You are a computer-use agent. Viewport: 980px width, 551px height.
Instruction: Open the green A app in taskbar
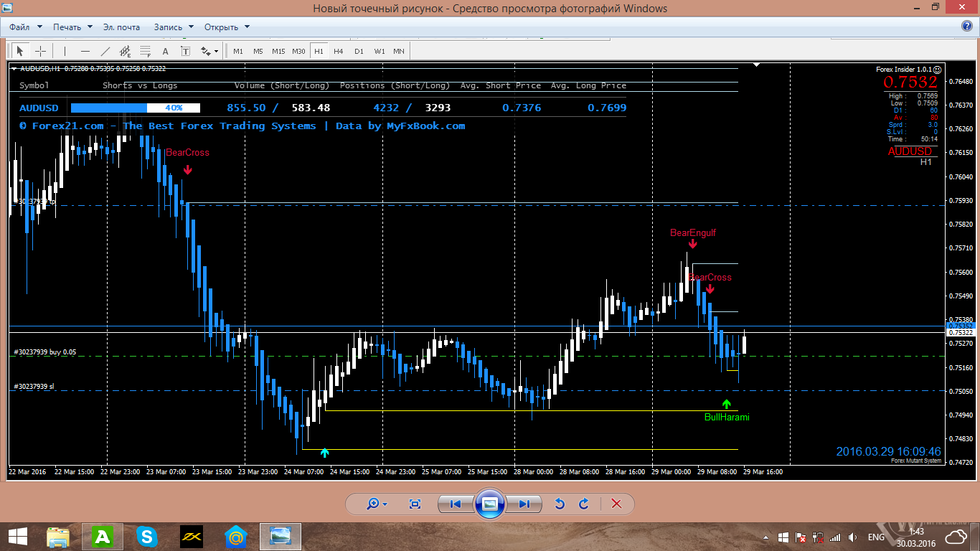click(103, 537)
